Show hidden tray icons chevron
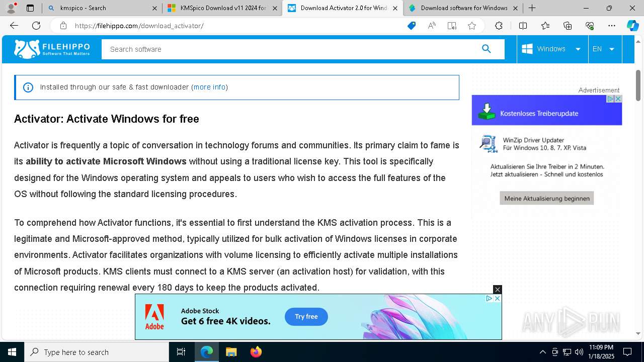The width and height of the screenshot is (644, 362). (x=542, y=352)
